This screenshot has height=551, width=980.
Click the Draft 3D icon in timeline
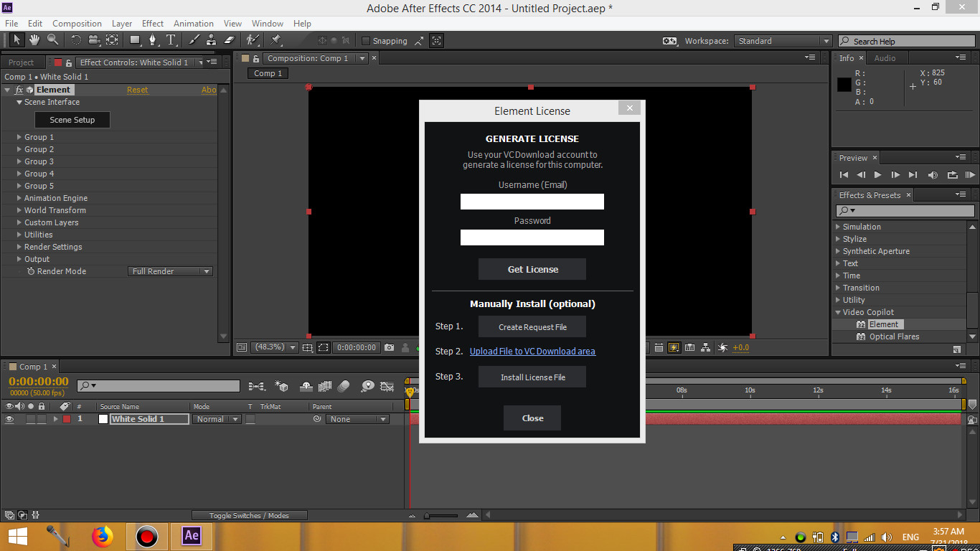pos(281,386)
